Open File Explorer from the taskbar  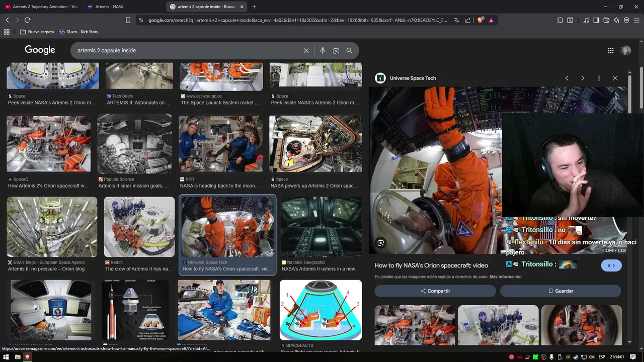(x=17, y=357)
